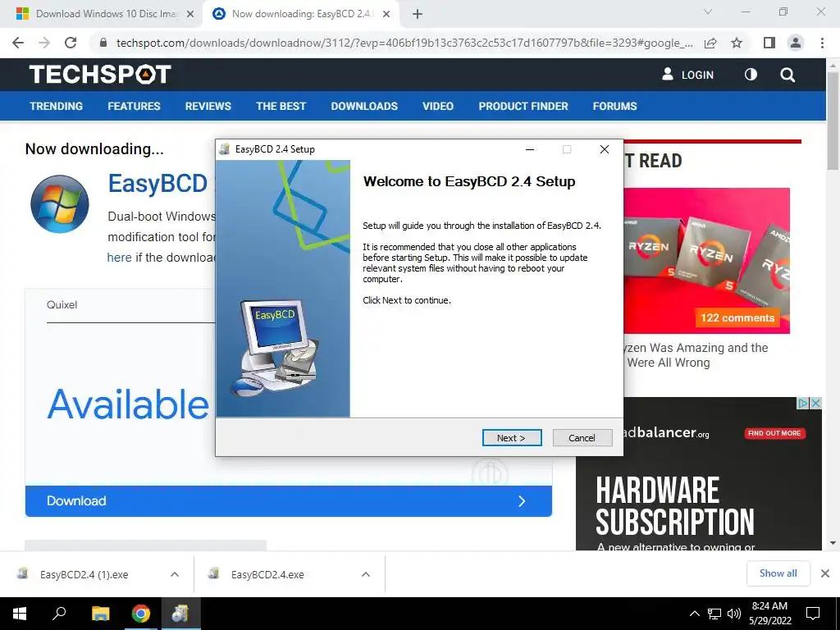Go back with browser back arrow
This screenshot has width=840, height=630.
click(18, 43)
